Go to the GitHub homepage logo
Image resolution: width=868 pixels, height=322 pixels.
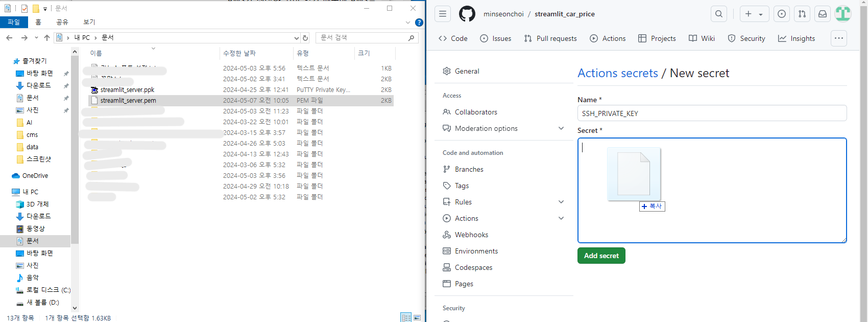[467, 14]
